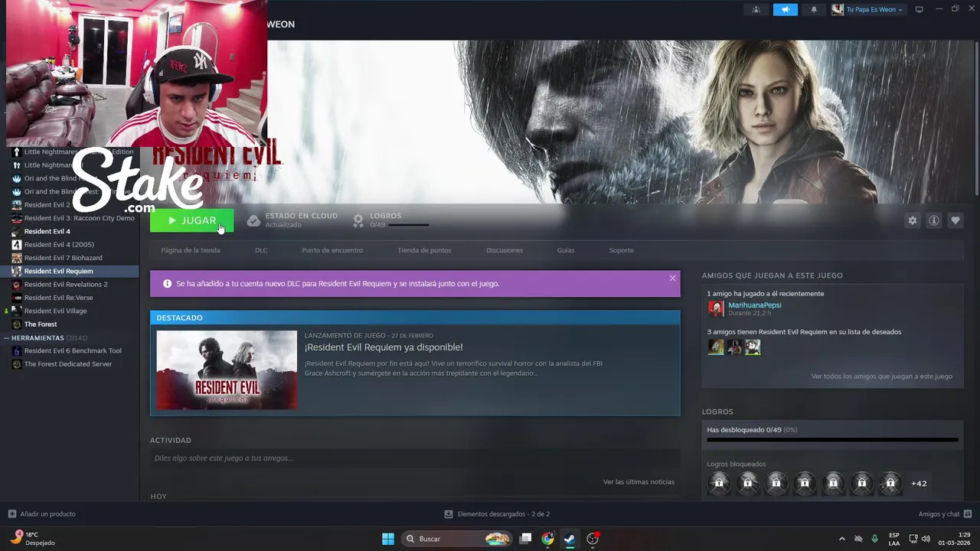Screen dimensions: 980x551
Task: Click third wishlist friend avatar
Action: (x=753, y=347)
